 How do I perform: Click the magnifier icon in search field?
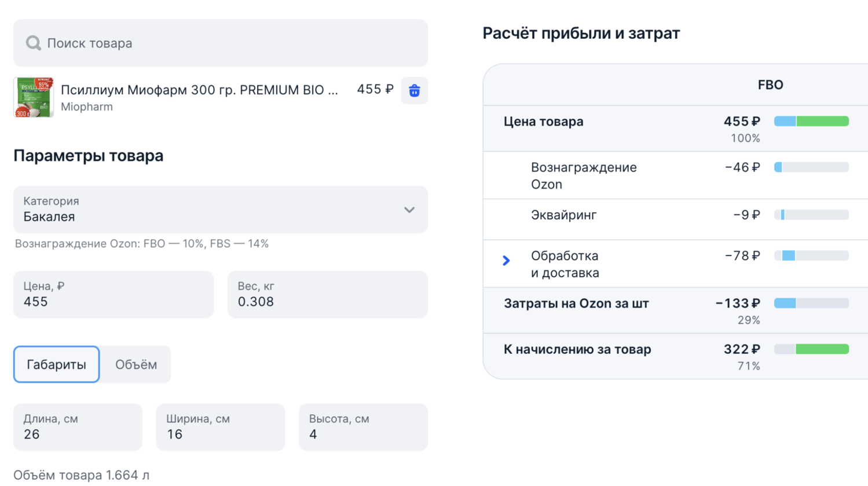[34, 43]
